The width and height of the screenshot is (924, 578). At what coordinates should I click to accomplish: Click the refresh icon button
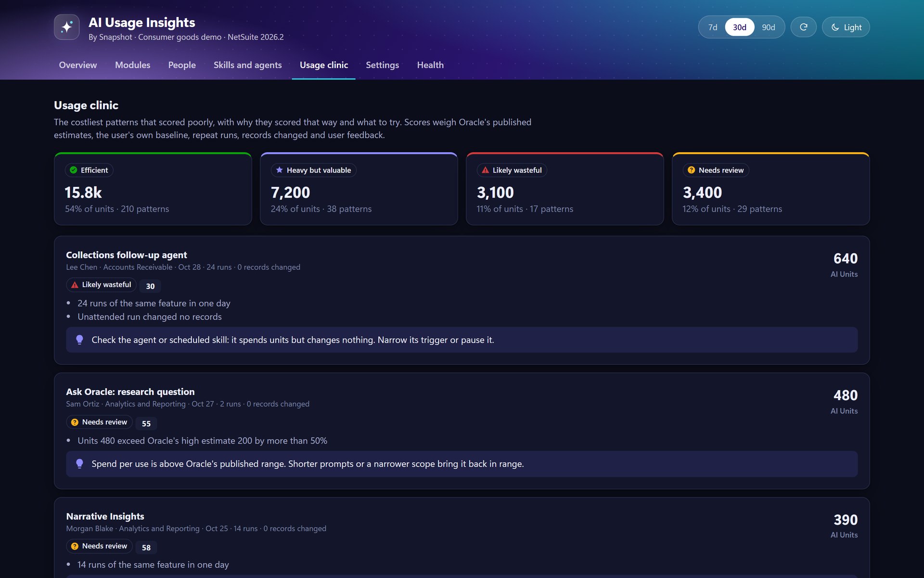pyautogui.click(x=803, y=27)
